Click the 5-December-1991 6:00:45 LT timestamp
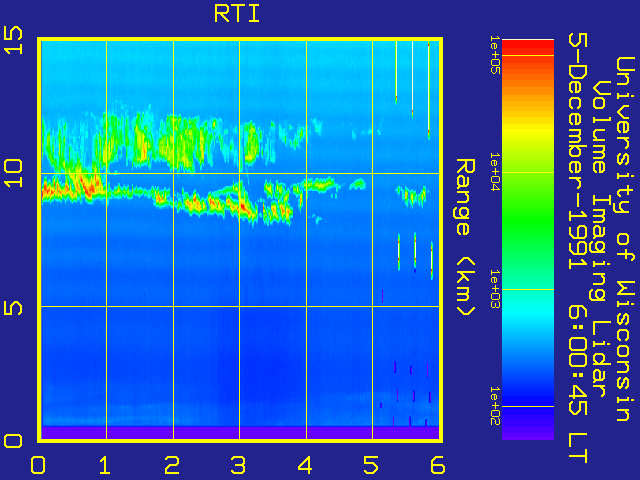The width and height of the screenshot is (640, 480). 578,248
